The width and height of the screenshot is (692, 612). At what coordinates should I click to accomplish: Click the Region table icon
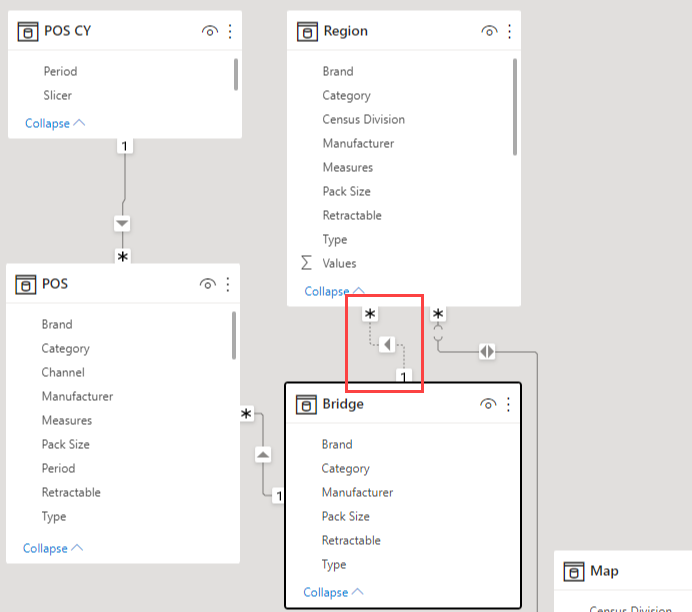(307, 32)
